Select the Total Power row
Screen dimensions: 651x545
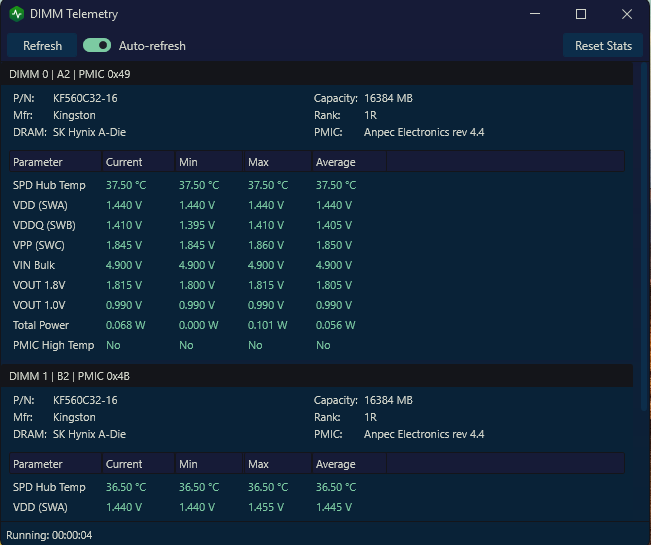pyautogui.click(x=317, y=325)
